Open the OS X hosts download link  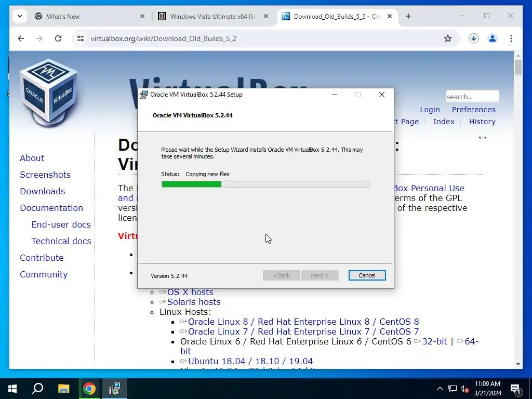(190, 292)
